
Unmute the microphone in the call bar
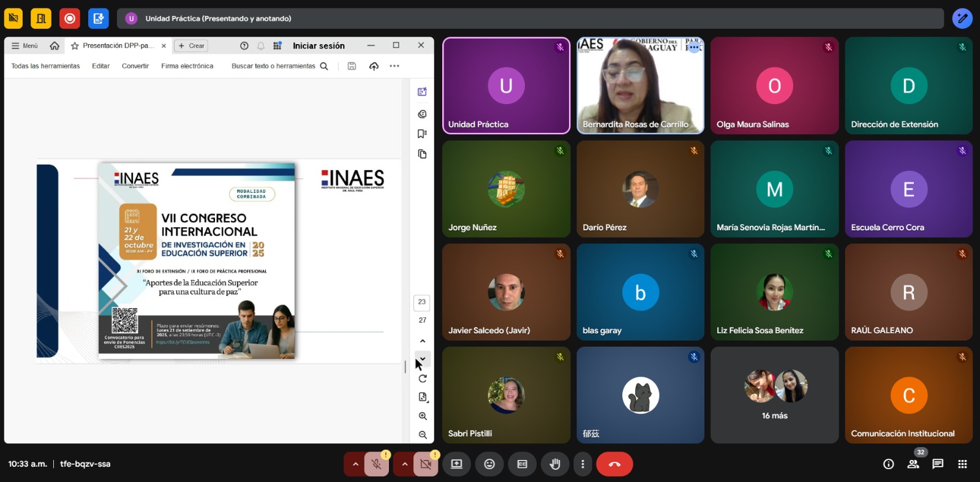coord(377,464)
